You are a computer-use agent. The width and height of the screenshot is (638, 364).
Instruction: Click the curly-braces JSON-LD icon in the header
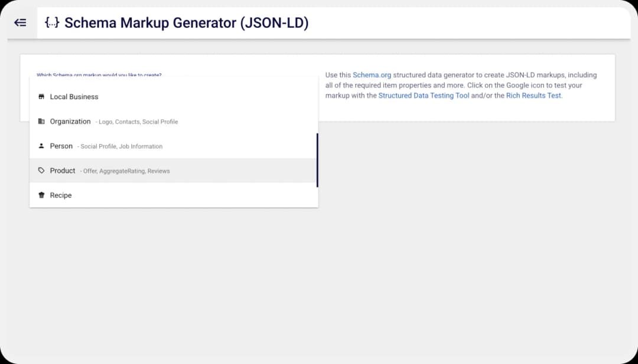(52, 22)
